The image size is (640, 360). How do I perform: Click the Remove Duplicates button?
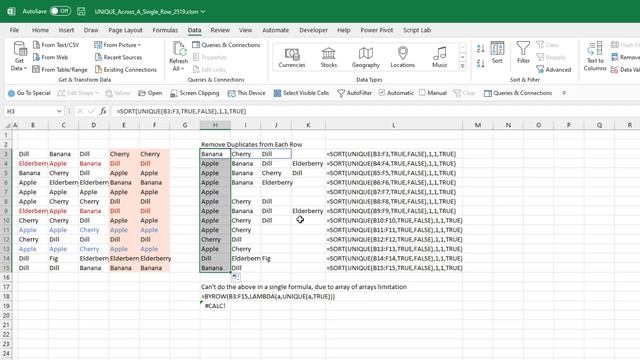(625, 57)
